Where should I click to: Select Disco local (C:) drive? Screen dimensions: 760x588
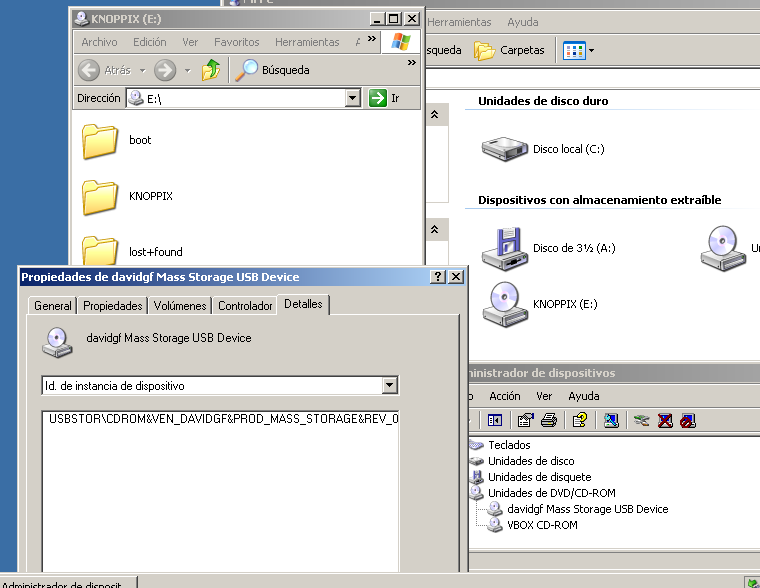(543, 149)
